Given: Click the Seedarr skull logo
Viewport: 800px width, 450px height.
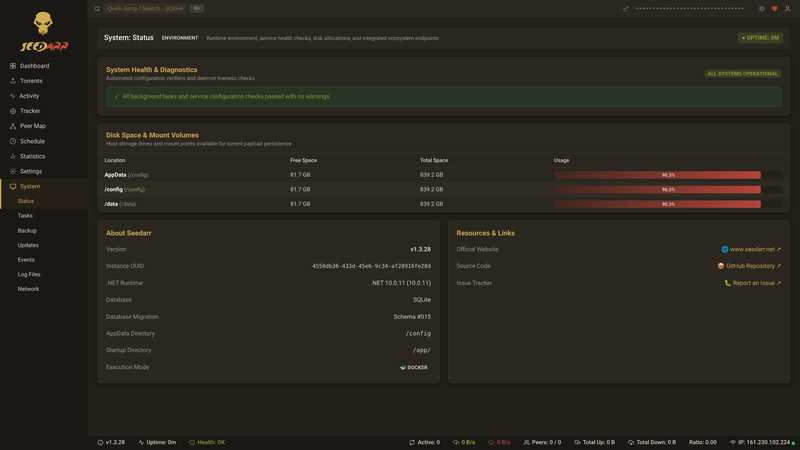Looking at the screenshot, I should [x=43, y=24].
